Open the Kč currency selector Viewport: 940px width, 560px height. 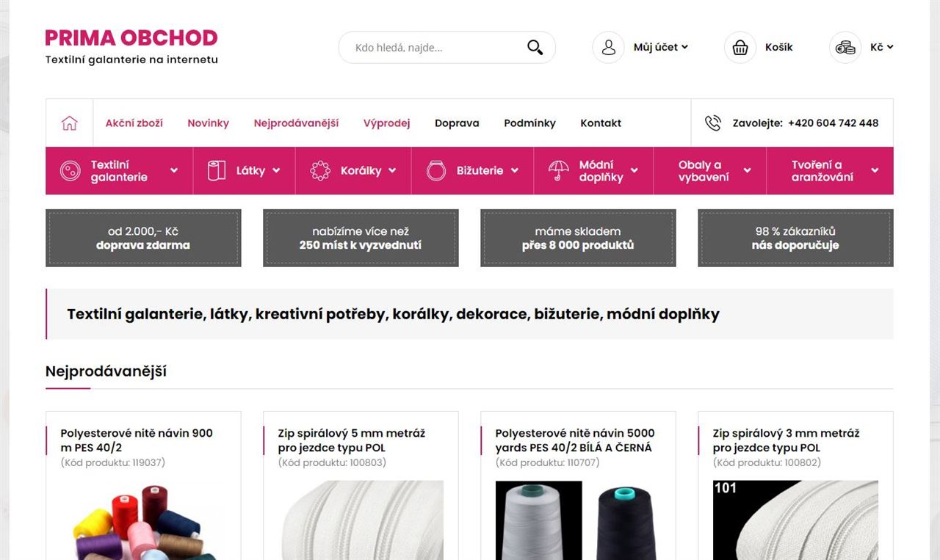tap(882, 47)
